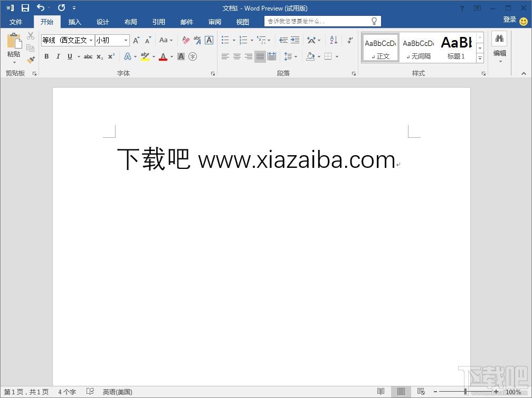Switch to the 引用 References tab
The image size is (532, 398).
click(158, 22)
